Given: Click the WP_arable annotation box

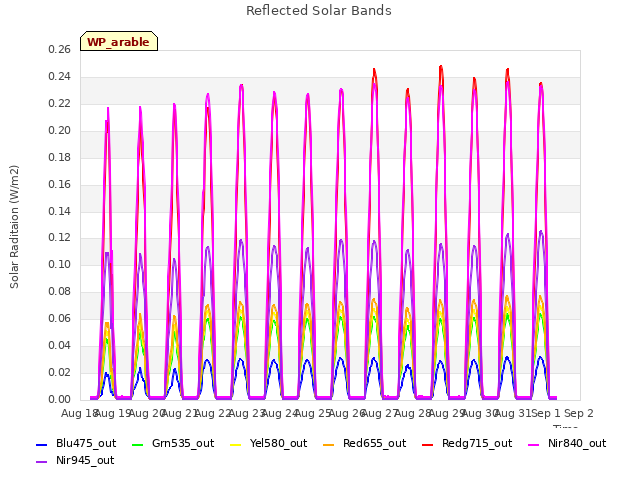Looking at the screenshot, I should [x=119, y=41].
